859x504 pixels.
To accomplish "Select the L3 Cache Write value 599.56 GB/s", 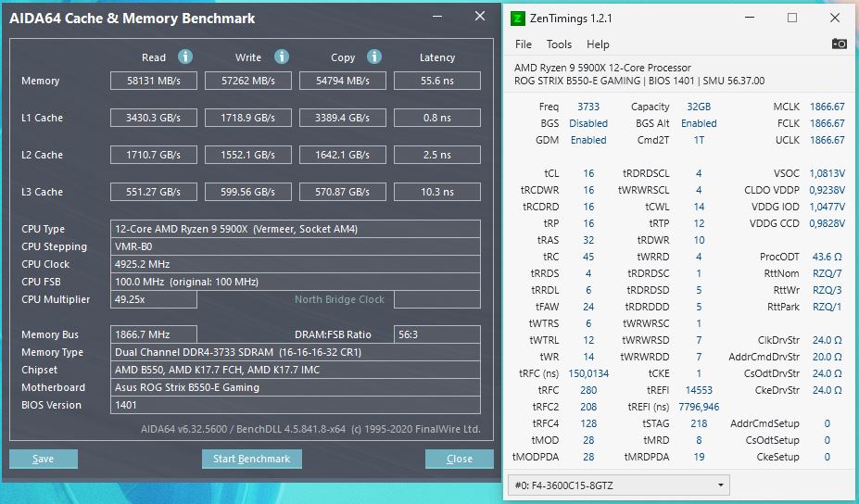I will pyautogui.click(x=248, y=193).
